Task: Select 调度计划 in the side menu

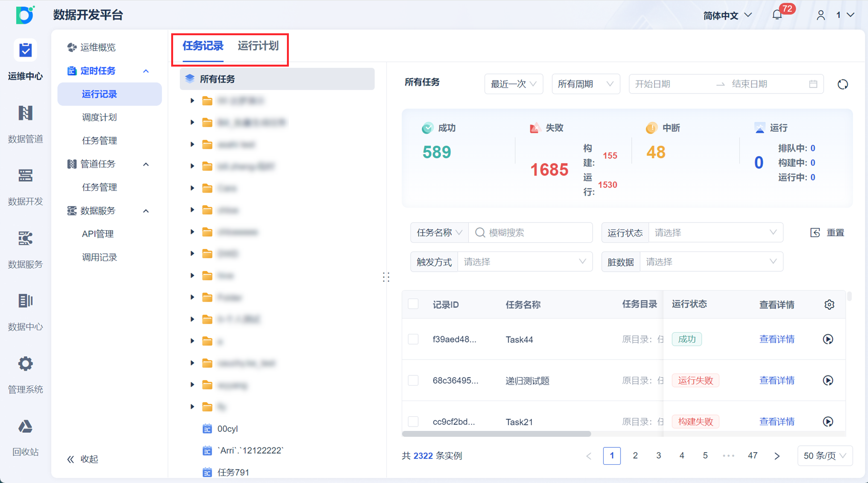Action: point(99,117)
